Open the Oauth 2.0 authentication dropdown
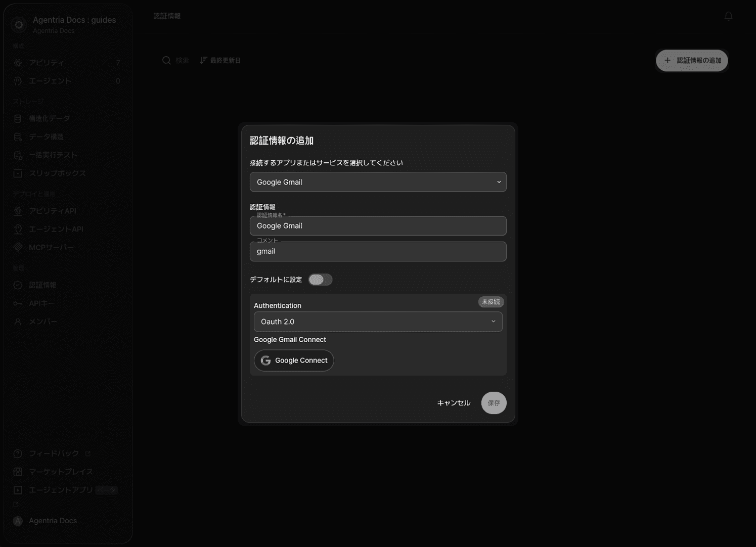 point(378,322)
